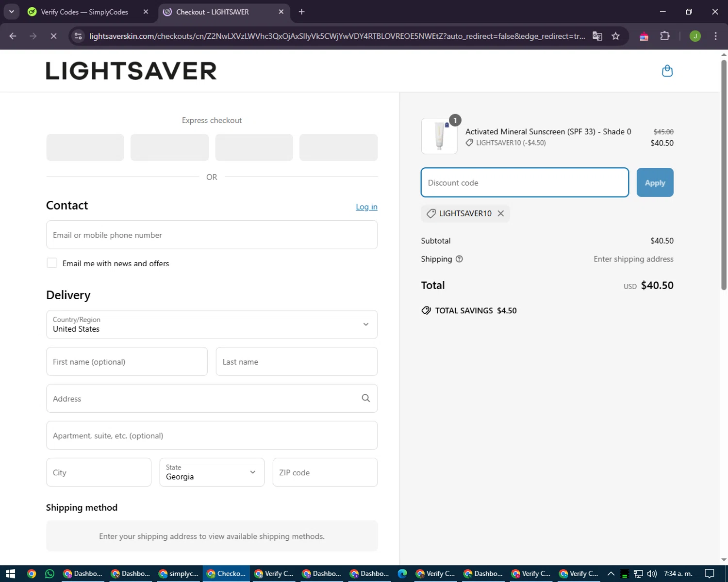
Task: Open Microsoft Edge from the taskbar
Action: (402, 574)
